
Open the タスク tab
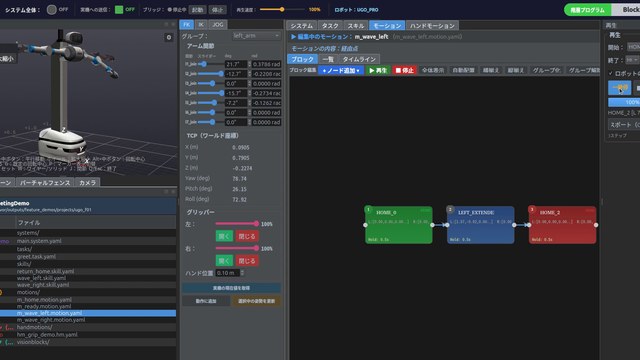pos(330,25)
